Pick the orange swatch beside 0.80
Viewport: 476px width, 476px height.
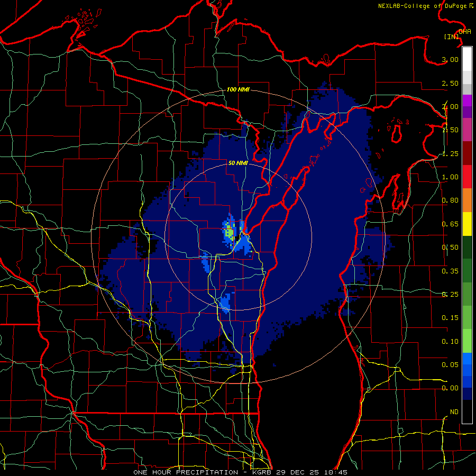(467, 200)
